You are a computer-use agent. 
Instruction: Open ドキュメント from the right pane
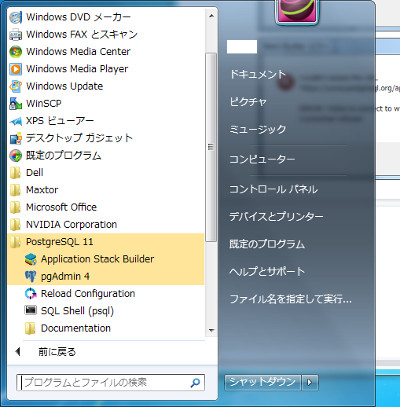point(258,74)
